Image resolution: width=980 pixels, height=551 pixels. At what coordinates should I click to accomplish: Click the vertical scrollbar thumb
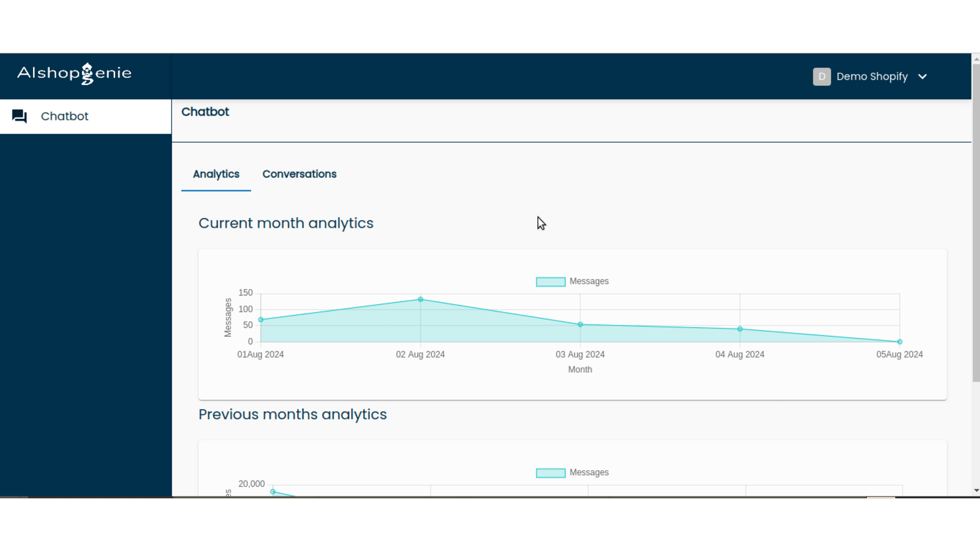pos(976,220)
